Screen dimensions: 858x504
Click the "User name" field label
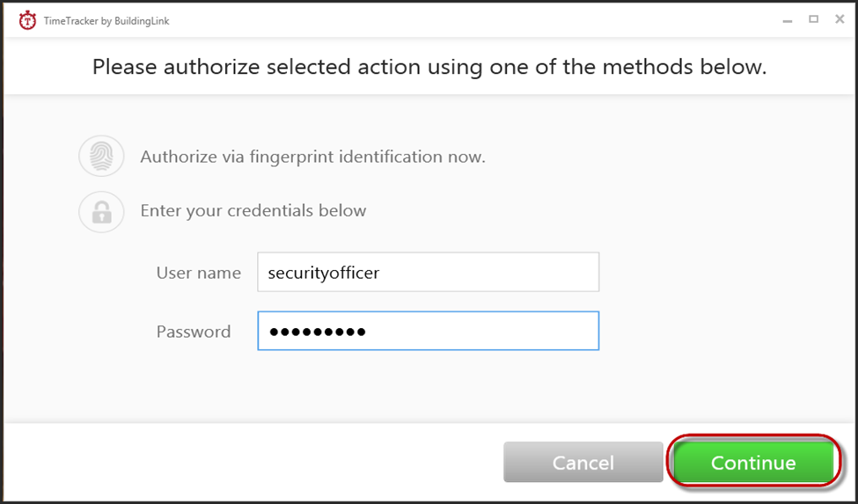click(199, 273)
